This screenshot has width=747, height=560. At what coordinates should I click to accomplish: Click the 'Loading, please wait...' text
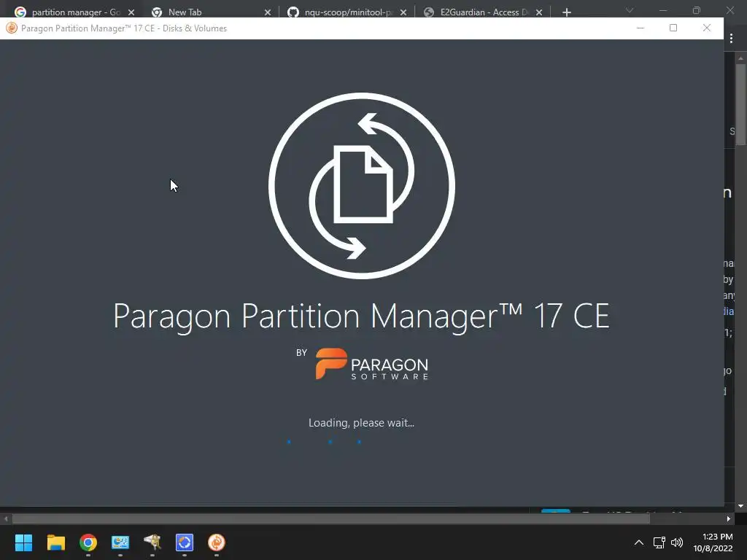point(361,423)
